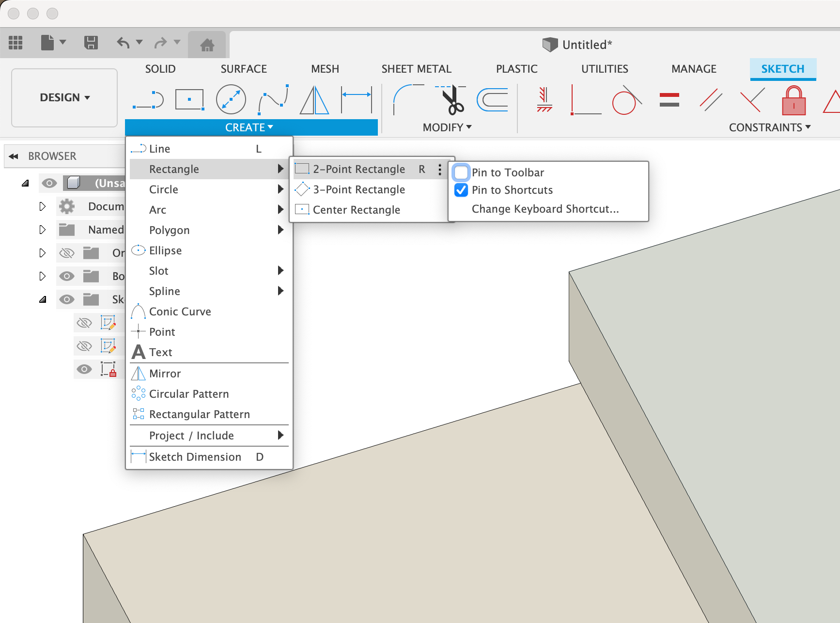
Task: Select the Parallel constraint icon
Action: tap(710, 99)
